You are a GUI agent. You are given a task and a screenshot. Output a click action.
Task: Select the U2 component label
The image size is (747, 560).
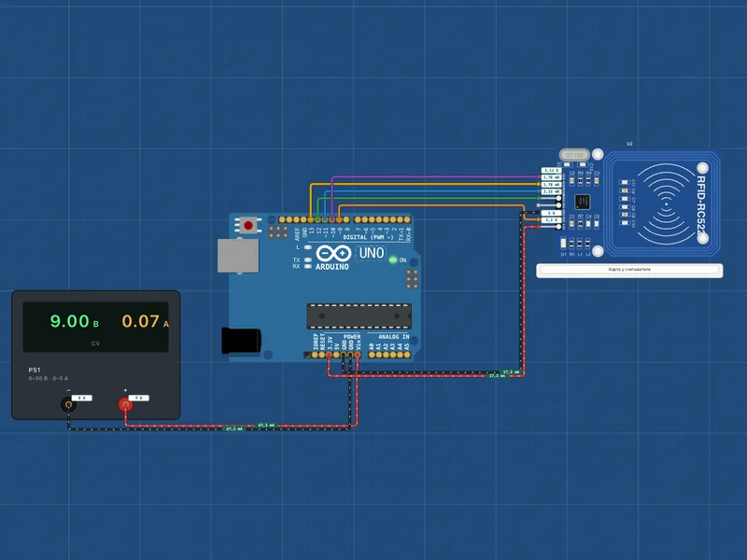pos(629,144)
